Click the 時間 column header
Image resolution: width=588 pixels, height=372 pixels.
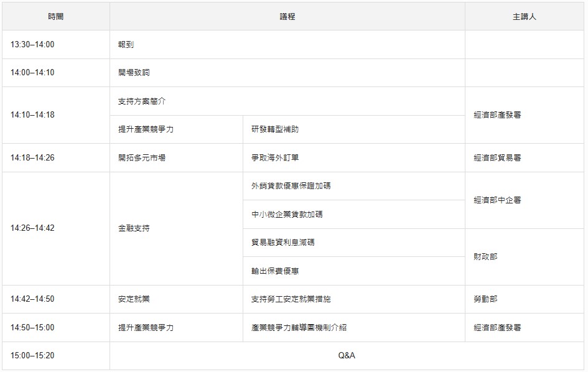(56, 17)
